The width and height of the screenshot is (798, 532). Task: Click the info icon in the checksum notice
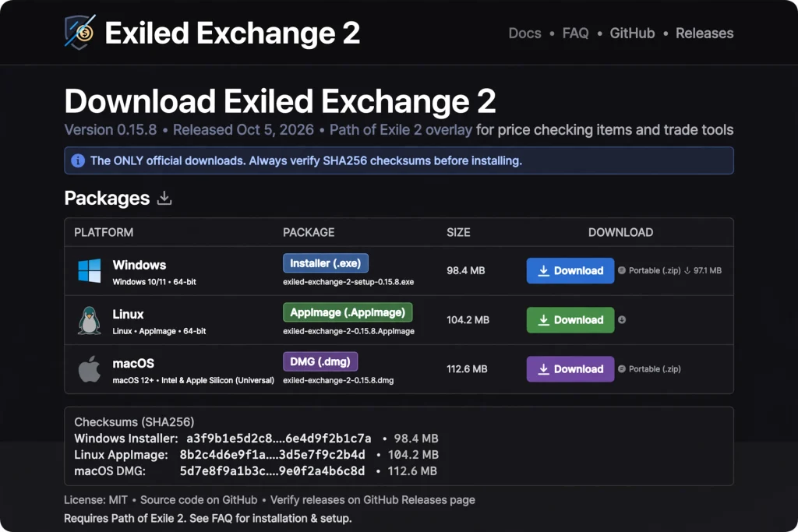click(78, 160)
